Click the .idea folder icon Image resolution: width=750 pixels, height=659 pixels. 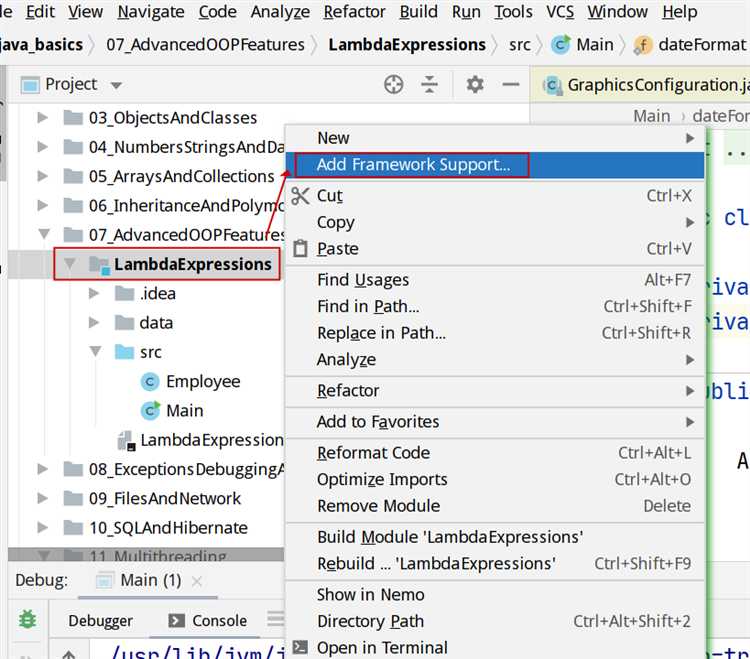(124, 293)
